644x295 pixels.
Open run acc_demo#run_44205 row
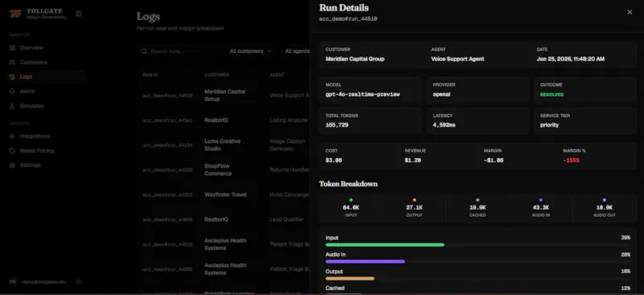pyautogui.click(x=224, y=269)
